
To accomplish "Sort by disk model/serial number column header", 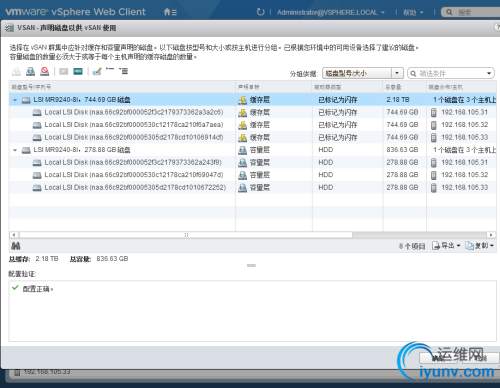I will (122, 87).
